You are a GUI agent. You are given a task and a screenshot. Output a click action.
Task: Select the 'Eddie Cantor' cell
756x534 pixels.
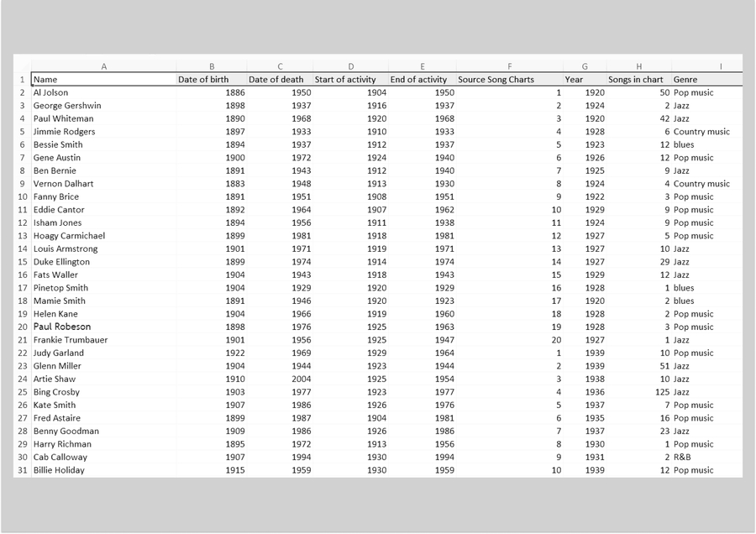point(103,210)
